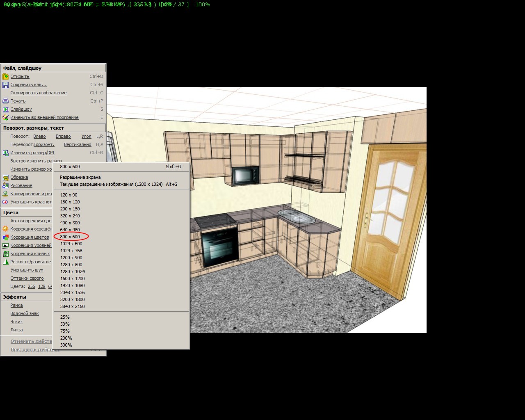The width and height of the screenshot is (525, 420).
Task: Rotate image via the Влево link
Action: pyautogui.click(x=39, y=137)
